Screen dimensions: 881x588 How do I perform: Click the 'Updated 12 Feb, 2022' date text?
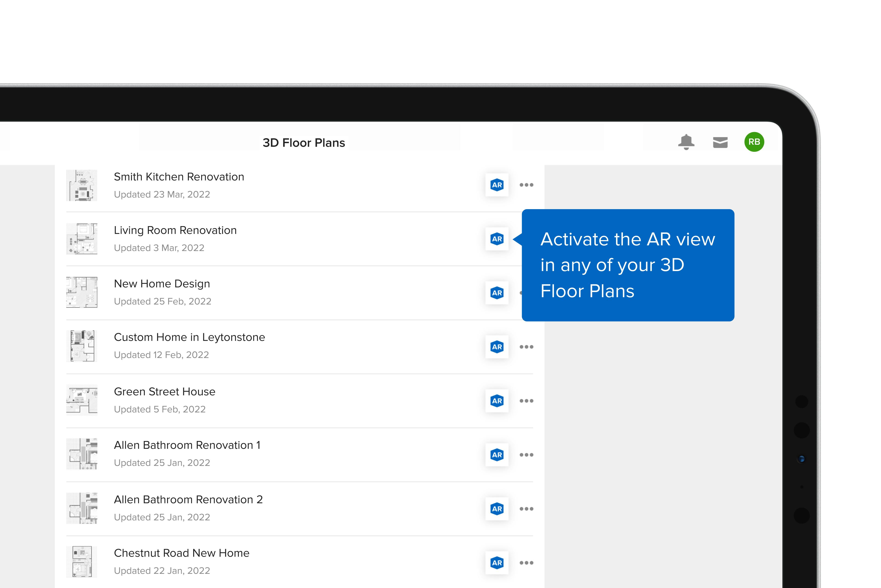click(x=161, y=355)
